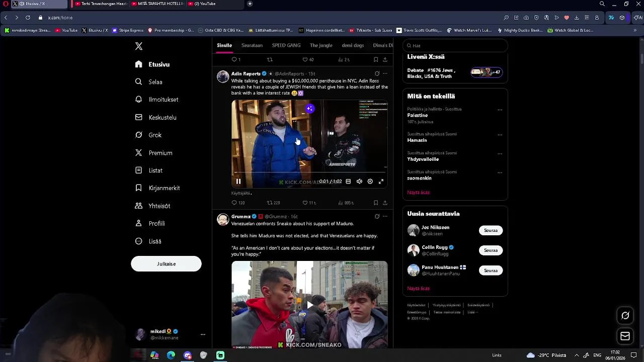Open options for suomenkin trend

500,172
